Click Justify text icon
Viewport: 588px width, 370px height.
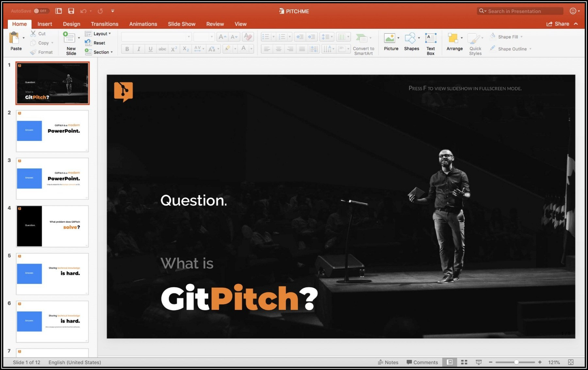coord(302,49)
